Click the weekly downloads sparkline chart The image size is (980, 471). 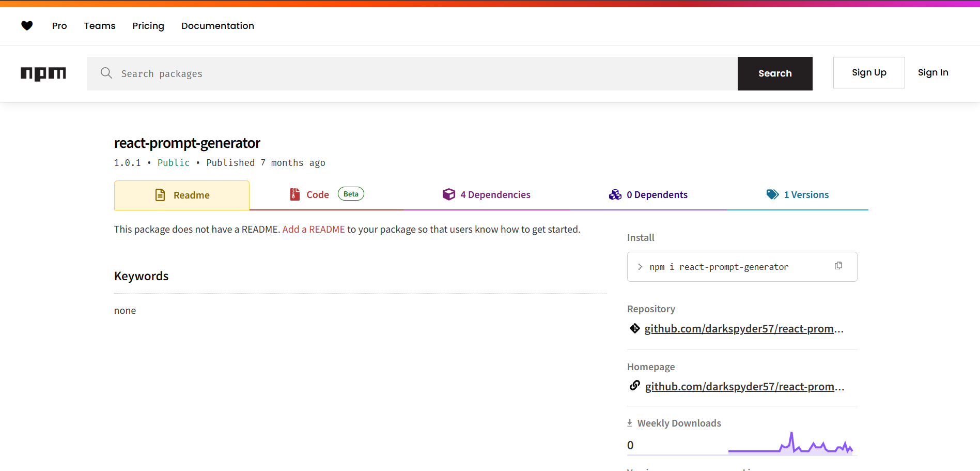[x=790, y=444]
